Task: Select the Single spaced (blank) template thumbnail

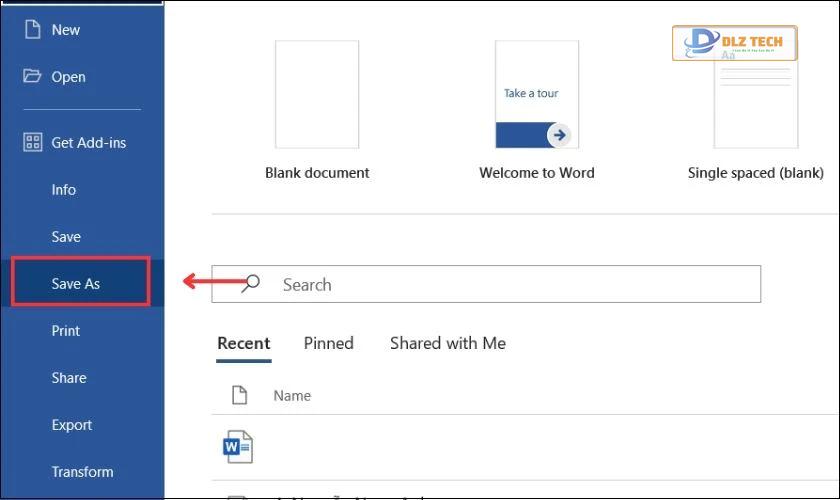Action: 755,94
